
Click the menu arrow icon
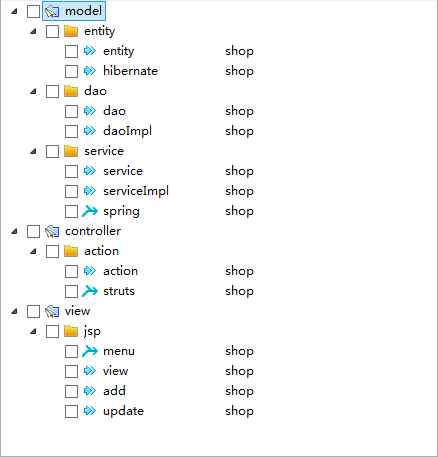pos(90,351)
